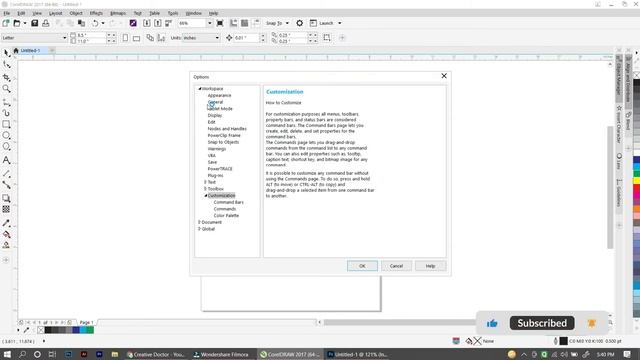Click the Open folder icon
This screenshot has width=640, height=360.
pos(17,23)
